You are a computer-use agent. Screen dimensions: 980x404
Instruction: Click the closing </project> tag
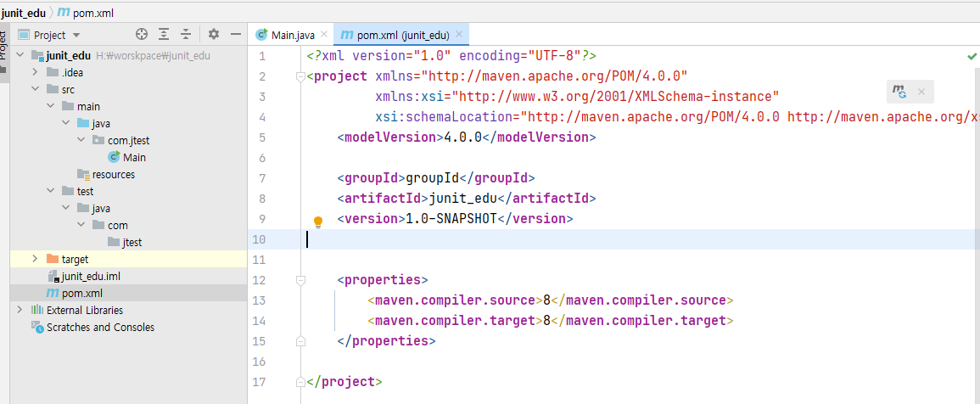344,381
